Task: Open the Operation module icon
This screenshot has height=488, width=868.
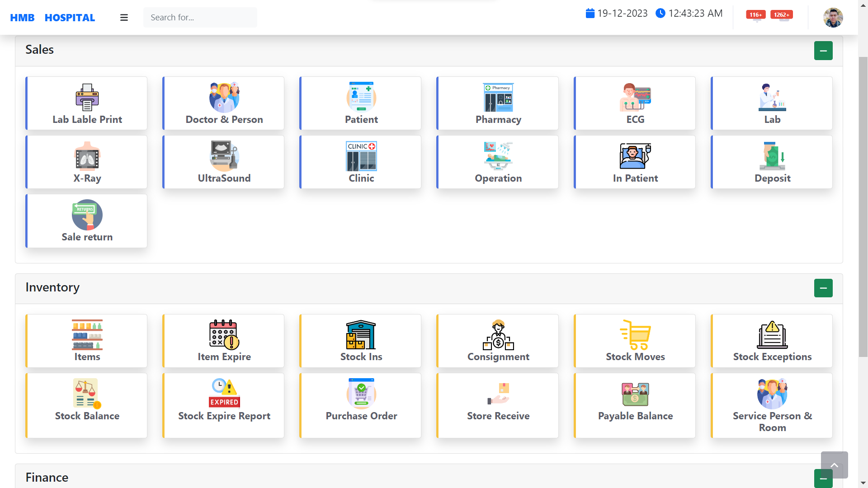Action: (x=498, y=156)
